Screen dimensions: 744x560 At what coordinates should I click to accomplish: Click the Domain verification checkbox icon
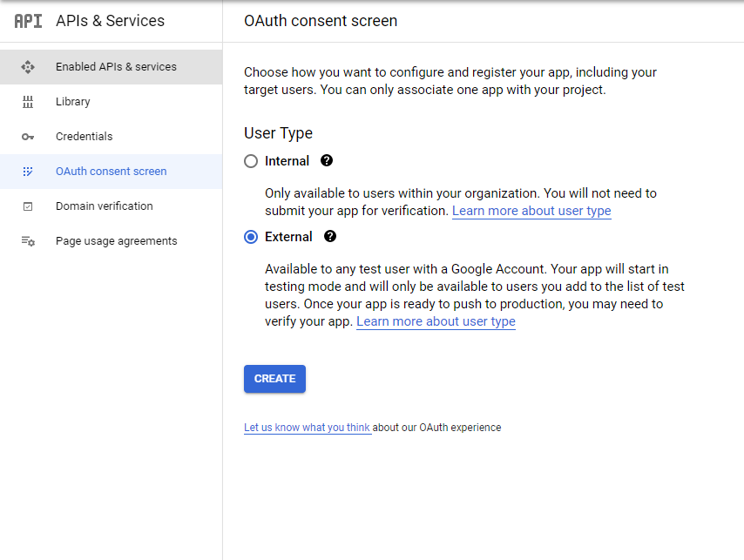(28, 206)
